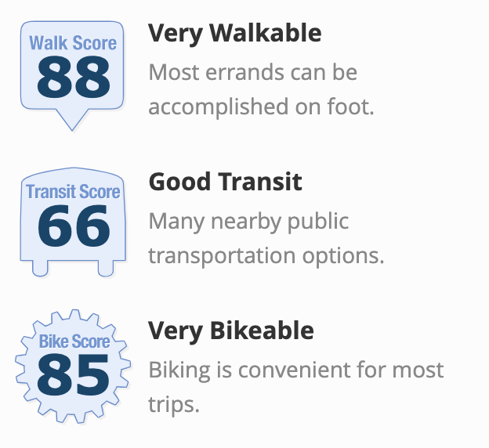The image size is (489, 448).
Task: Click the word 'trips.' under Very Bikeable
Action: coord(174,405)
